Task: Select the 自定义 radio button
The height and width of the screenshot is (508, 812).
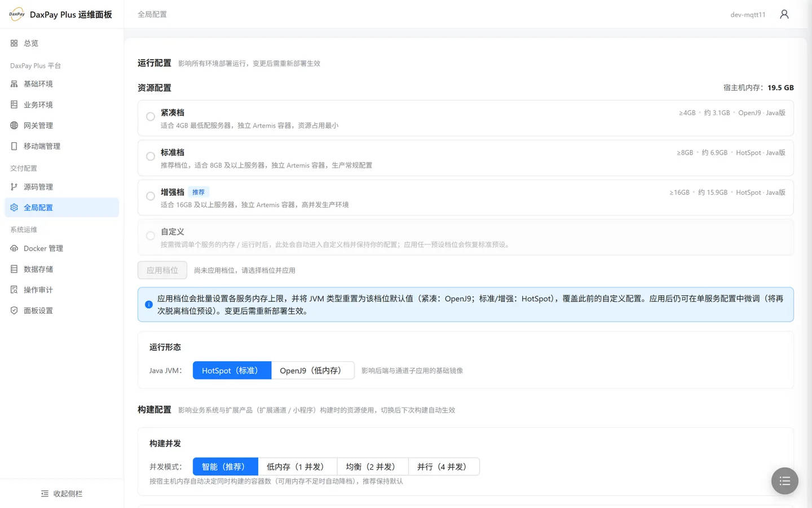Action: [151, 236]
